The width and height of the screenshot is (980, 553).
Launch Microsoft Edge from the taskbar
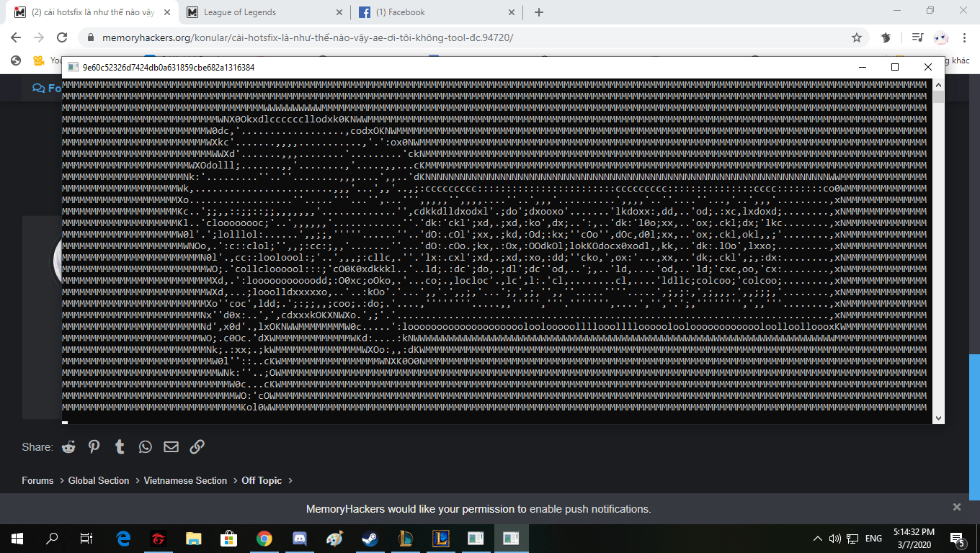point(124,538)
